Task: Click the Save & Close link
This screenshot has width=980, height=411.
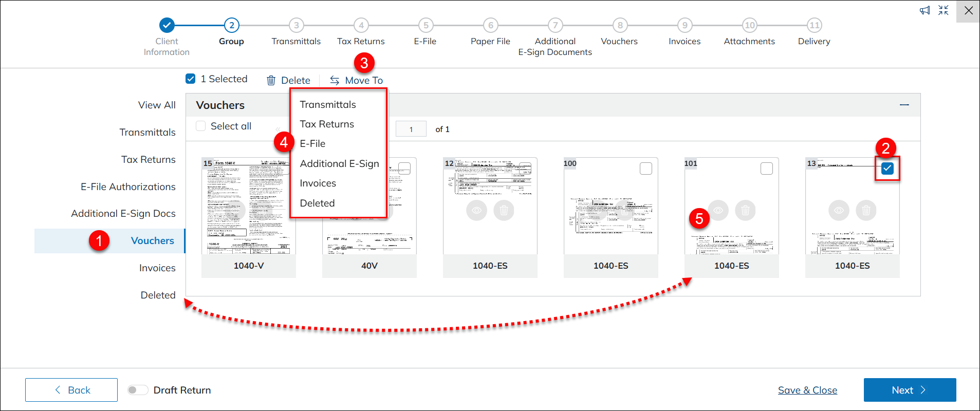Action: pos(807,390)
